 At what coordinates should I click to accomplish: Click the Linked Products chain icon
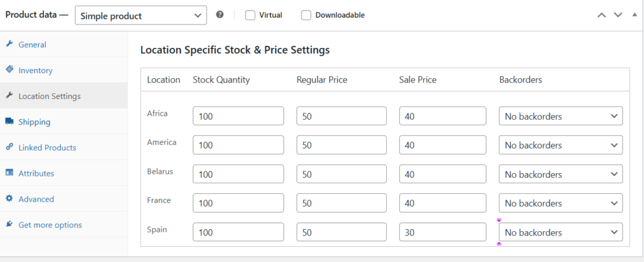pos(9,147)
